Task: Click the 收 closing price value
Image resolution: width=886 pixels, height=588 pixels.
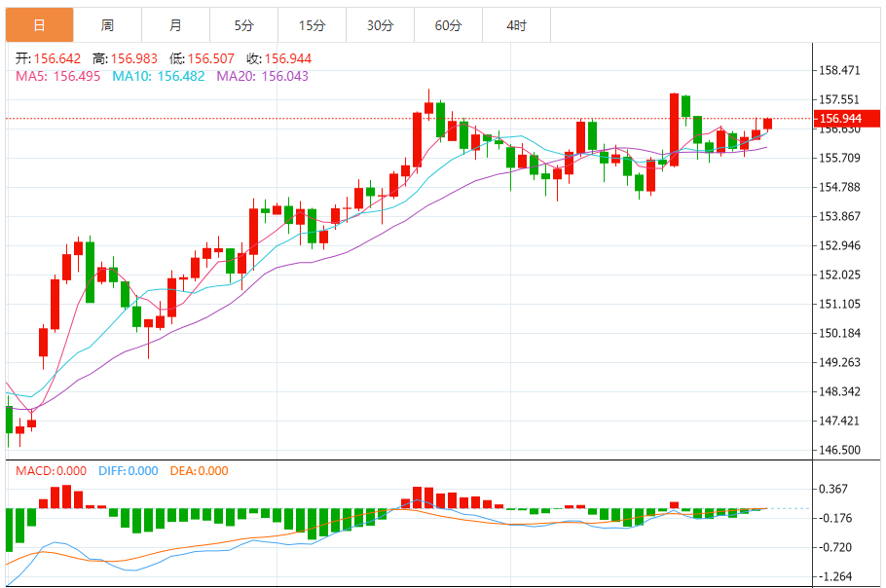Action: [288, 58]
